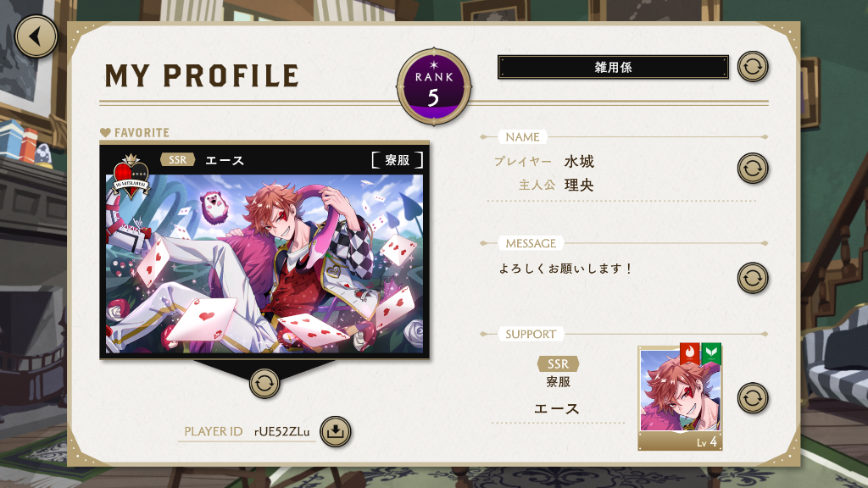The height and width of the screenshot is (488, 868).
Task: Open the Rank 5 badge
Action: pyautogui.click(x=434, y=87)
